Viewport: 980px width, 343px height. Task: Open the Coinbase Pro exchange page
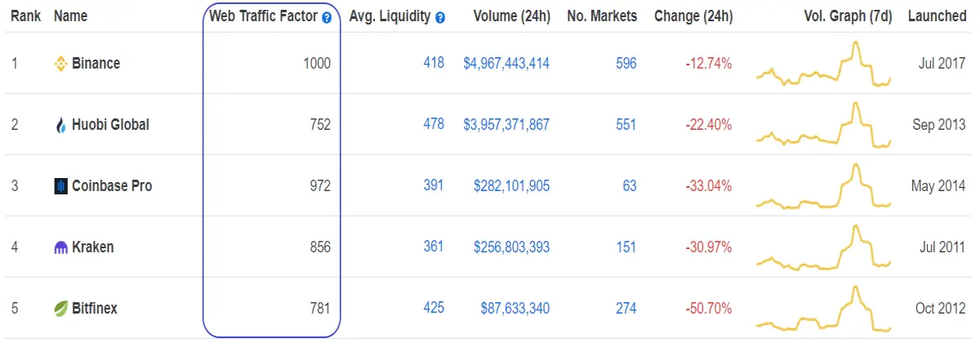[112, 186]
